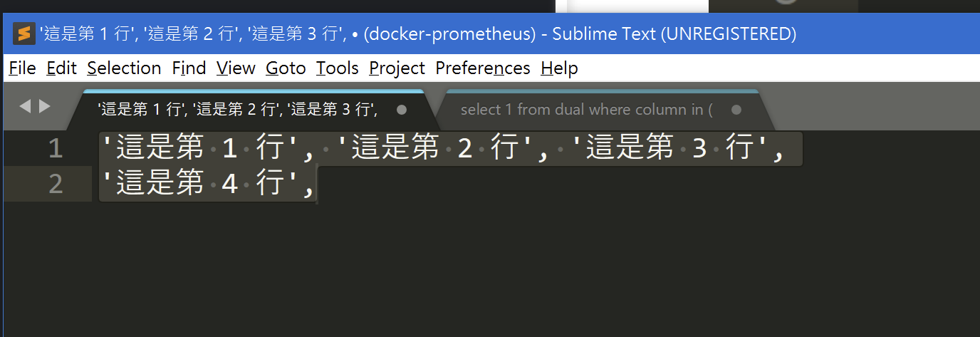Click the Sublime Text logo icon in title bar

24,33
